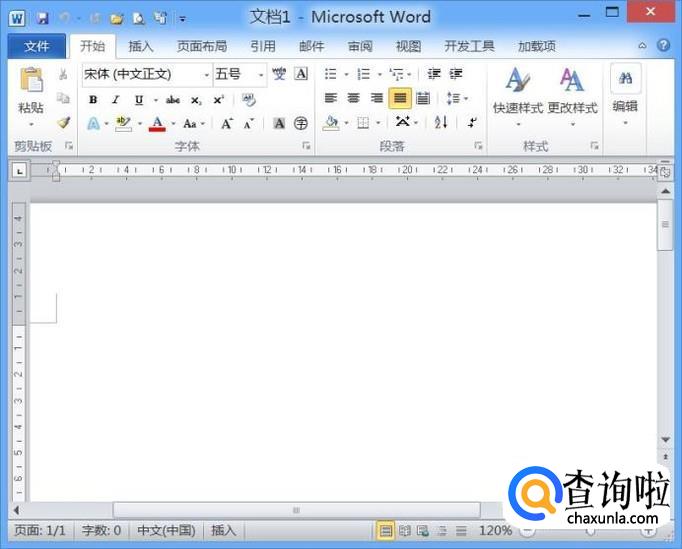
Task: Open the Find binoculars editing icon
Action: pyautogui.click(x=625, y=79)
